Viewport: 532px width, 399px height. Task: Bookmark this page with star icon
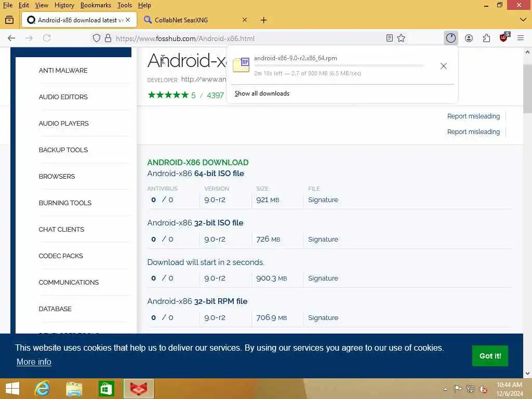coord(401,38)
